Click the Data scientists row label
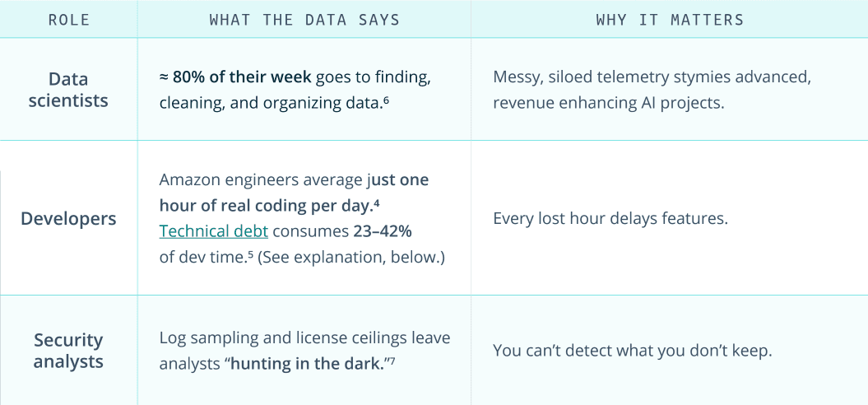Image resolution: width=868 pixels, height=405 pixels. pos(68,90)
